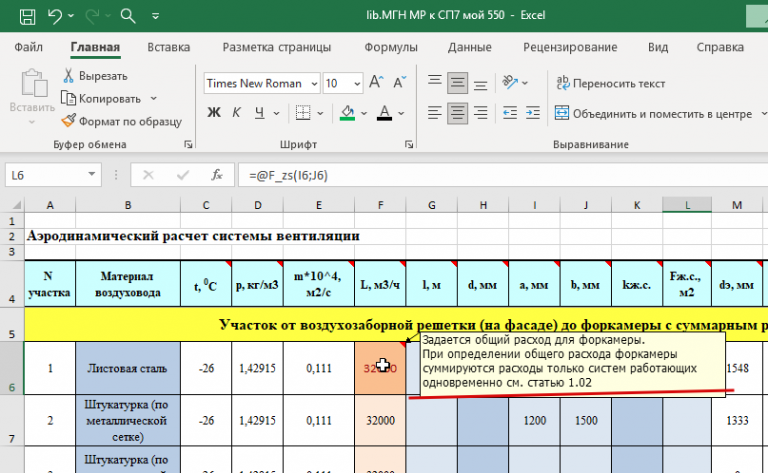This screenshot has height=473, width=768.
Task: Click the Select All corner triangle
Action: click(17, 205)
